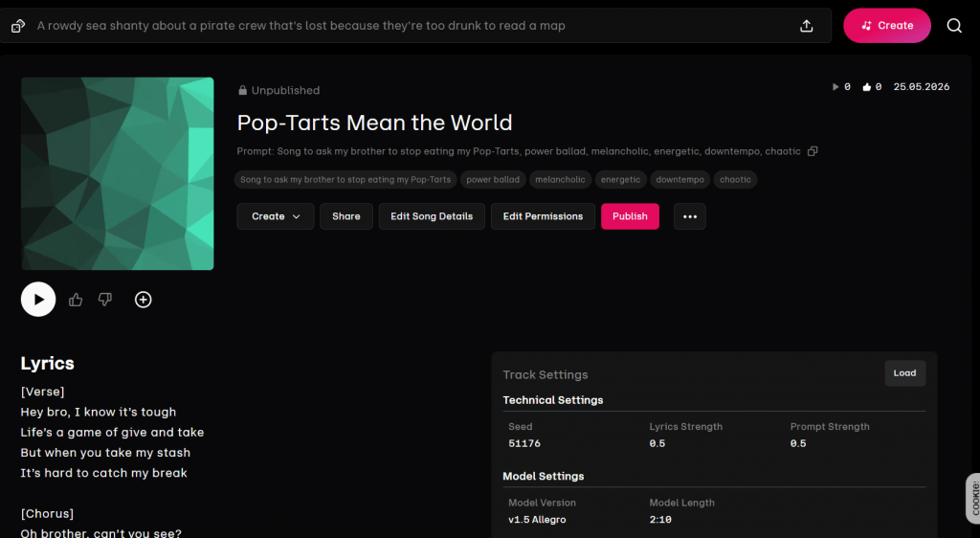
Task: Click the Model Length value 2:10
Action: (660, 520)
